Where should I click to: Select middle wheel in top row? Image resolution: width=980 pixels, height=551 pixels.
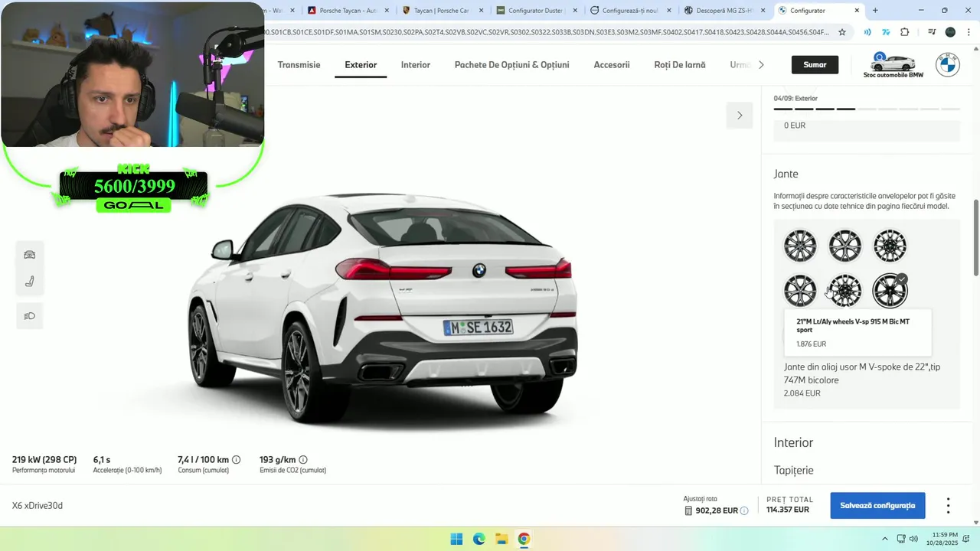(x=845, y=246)
